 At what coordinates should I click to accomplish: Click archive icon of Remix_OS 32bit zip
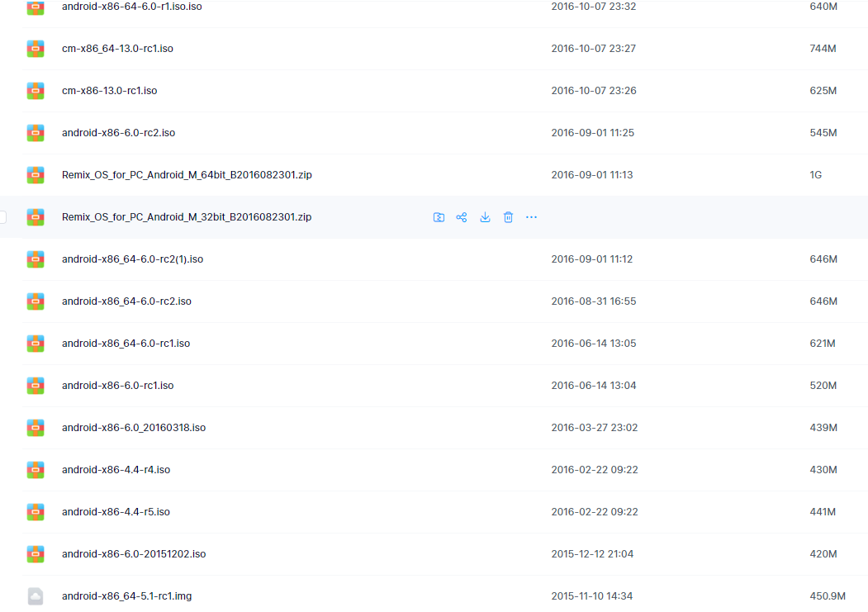pyautogui.click(x=36, y=217)
